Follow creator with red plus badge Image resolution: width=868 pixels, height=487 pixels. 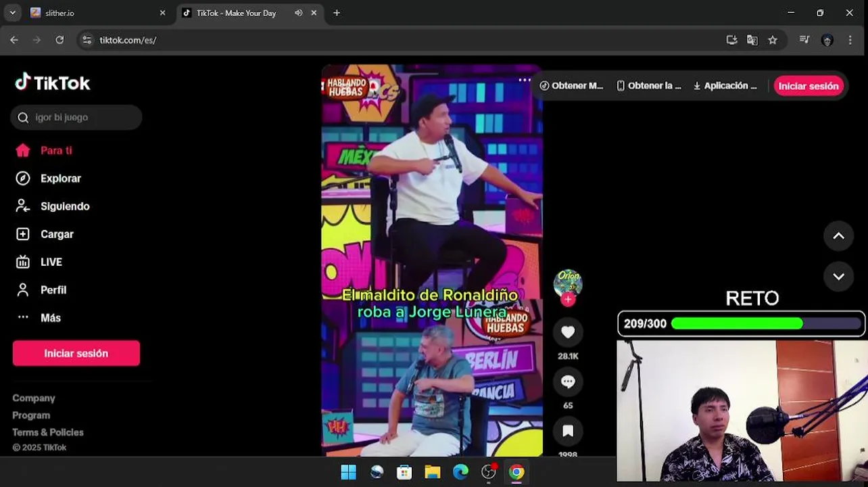568,299
